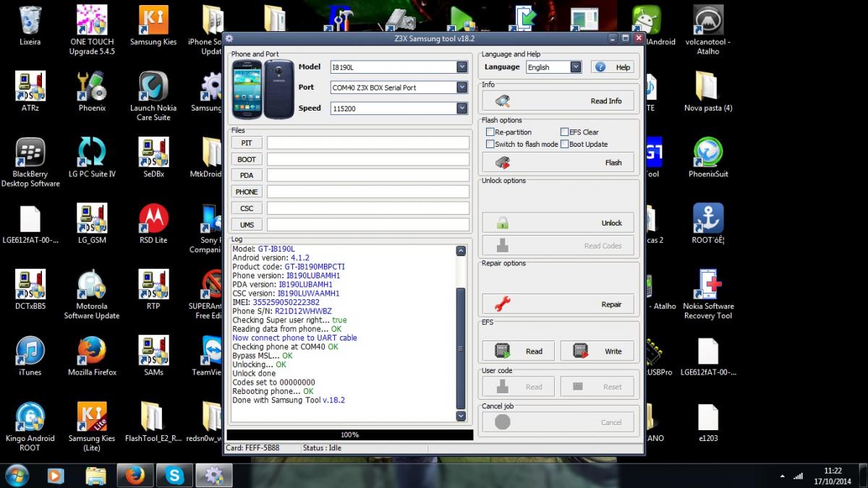The width and height of the screenshot is (868, 488).
Task: Open the iTunes desktop shortcut
Action: [x=30, y=356]
